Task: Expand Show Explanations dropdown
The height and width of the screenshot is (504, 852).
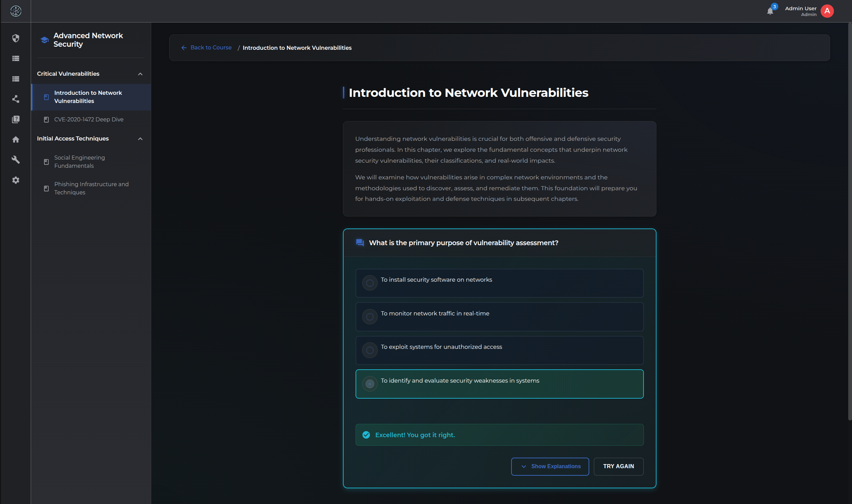Action: pos(550,466)
